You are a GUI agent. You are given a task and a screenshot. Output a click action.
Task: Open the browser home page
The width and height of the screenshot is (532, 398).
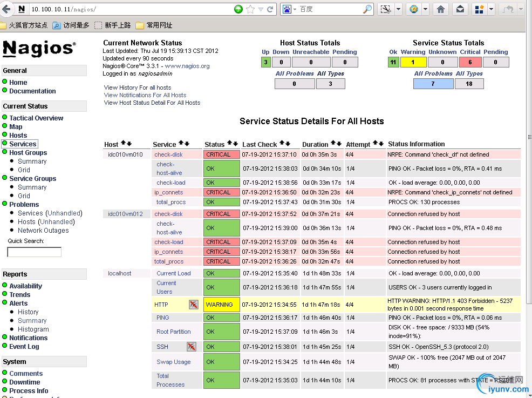click(440, 9)
